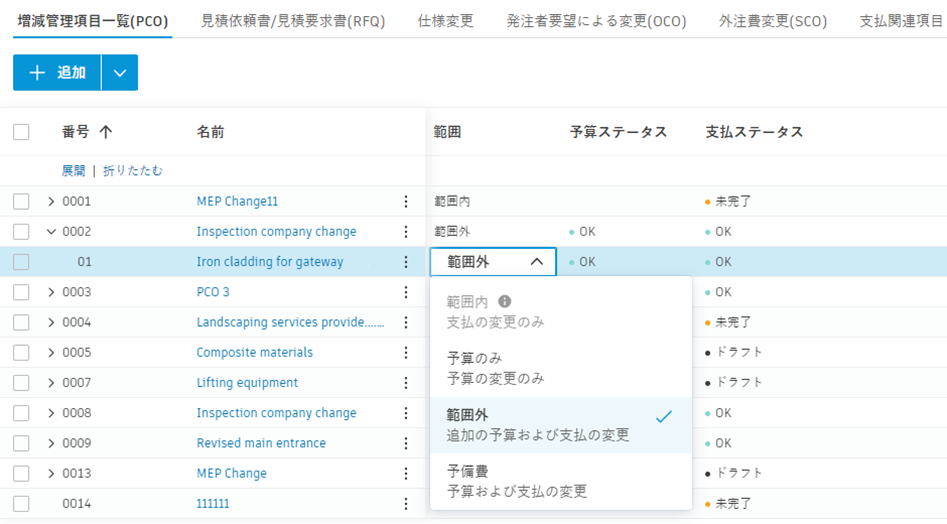Open row menu for Revised main entrance

406,443
